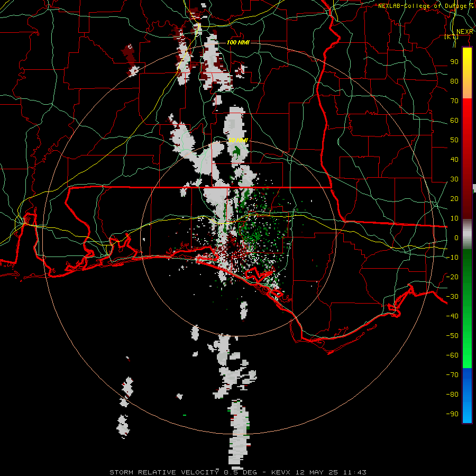Click the 100 NMI range ring label
Screen dimensions: 476x476
(238, 42)
